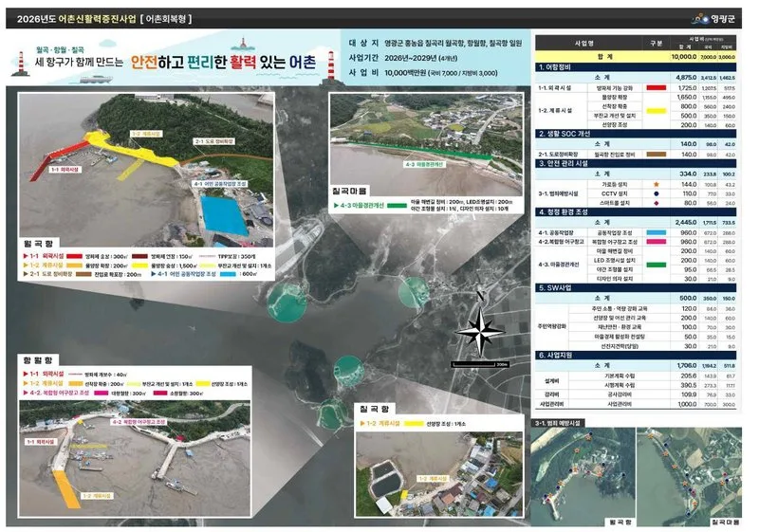Open the 3-1 crime prevention map labeled 월곡항
The image size is (759, 532).
[583, 476]
